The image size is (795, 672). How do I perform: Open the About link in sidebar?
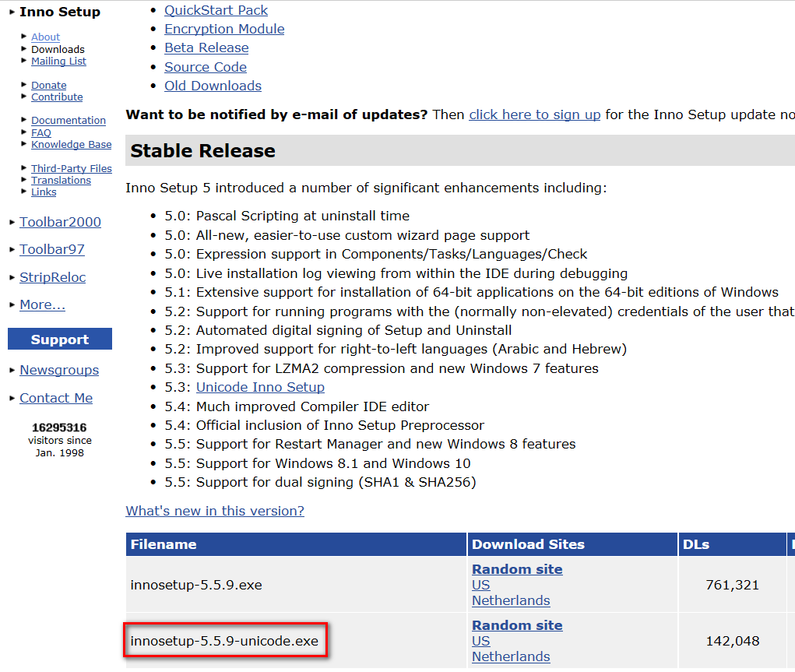click(45, 37)
